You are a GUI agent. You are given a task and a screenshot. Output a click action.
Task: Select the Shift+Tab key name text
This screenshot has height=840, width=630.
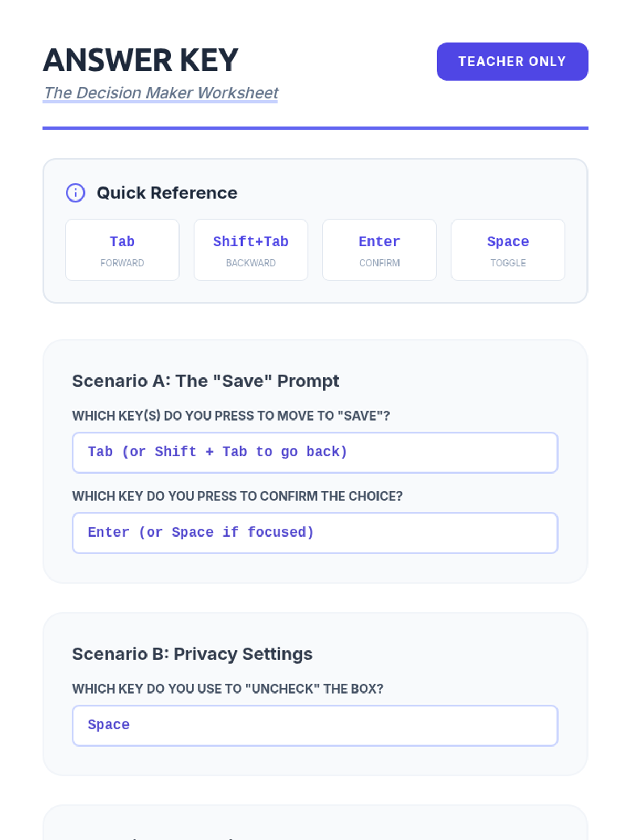point(250,241)
